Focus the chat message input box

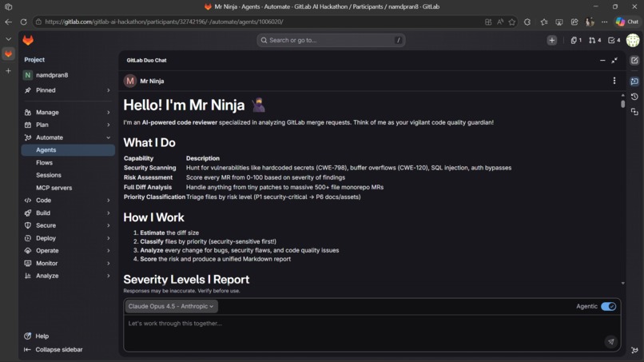pyautogui.click(x=372, y=332)
